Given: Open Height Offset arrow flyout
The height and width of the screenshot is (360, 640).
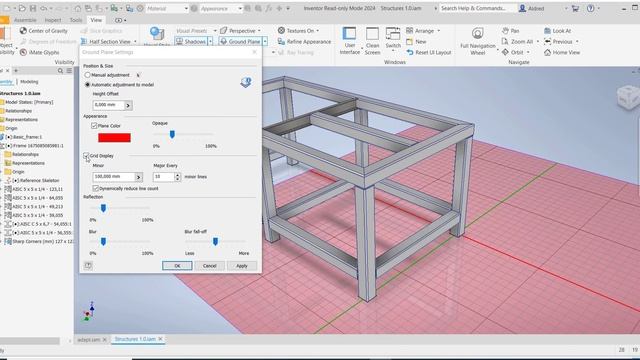Looking at the screenshot, I should (128, 105).
